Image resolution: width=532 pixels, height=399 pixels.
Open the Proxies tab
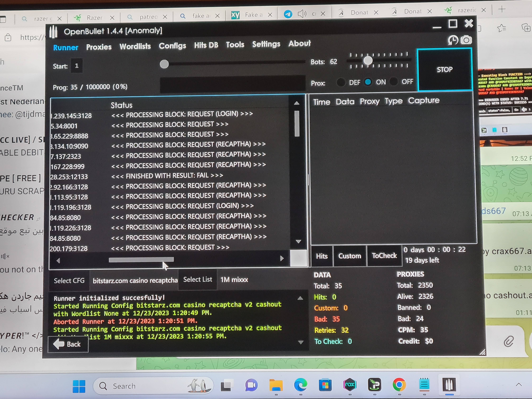(x=99, y=47)
